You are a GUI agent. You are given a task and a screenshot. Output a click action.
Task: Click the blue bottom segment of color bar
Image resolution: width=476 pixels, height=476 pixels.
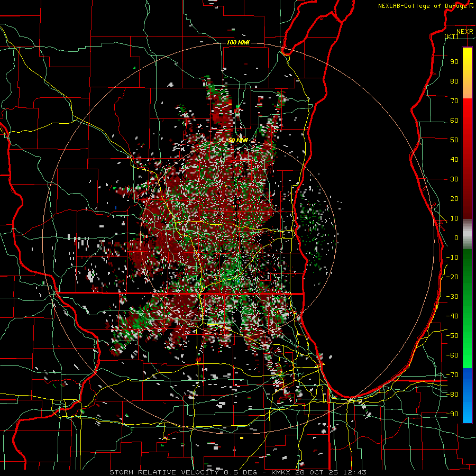[x=467, y=395]
